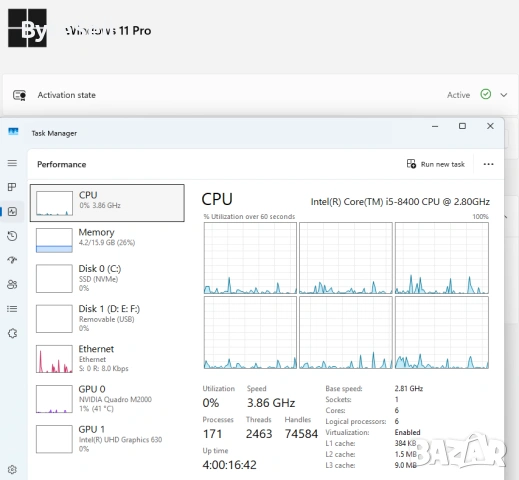The width and height of the screenshot is (519, 480).
Task: Select the Ethernet performance item
Action: pos(107,359)
